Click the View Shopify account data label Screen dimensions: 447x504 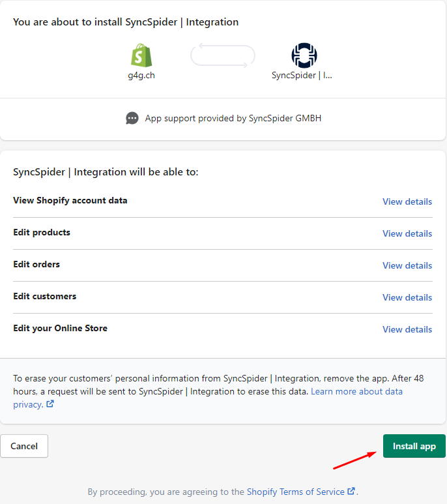70,200
